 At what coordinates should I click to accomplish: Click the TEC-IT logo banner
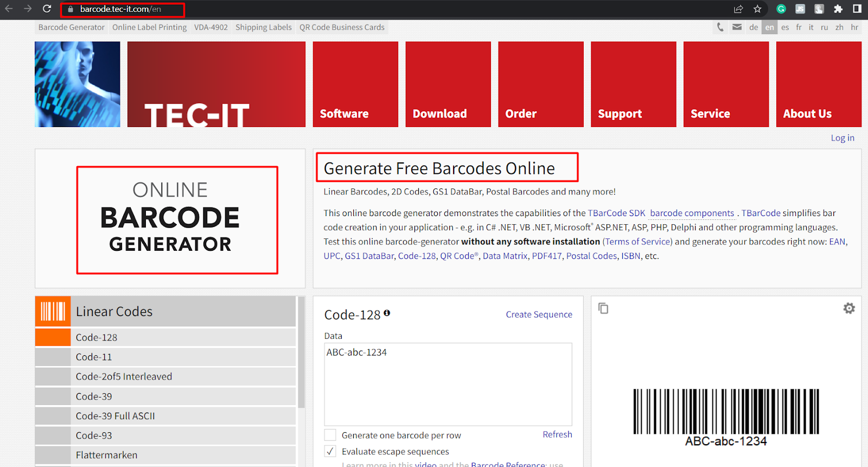216,84
